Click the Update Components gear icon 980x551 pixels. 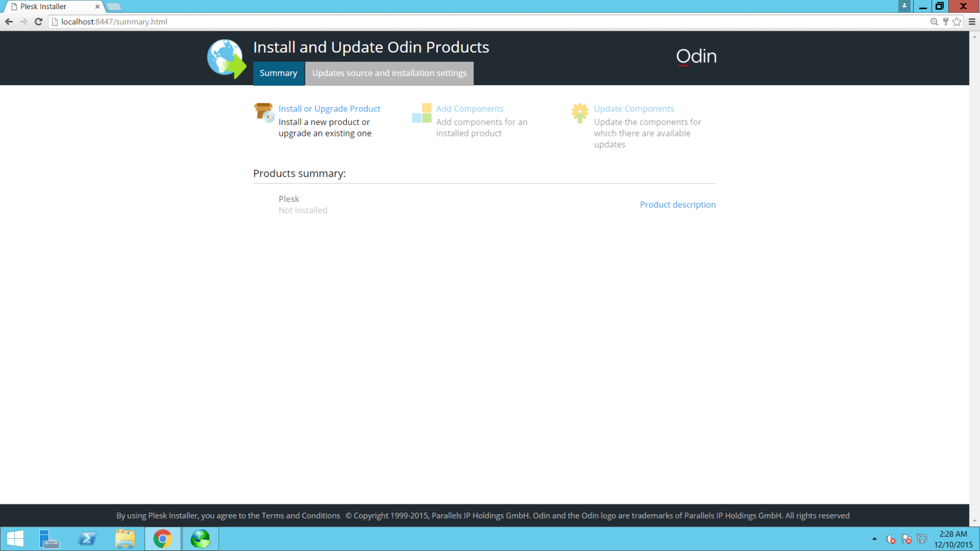coord(579,113)
